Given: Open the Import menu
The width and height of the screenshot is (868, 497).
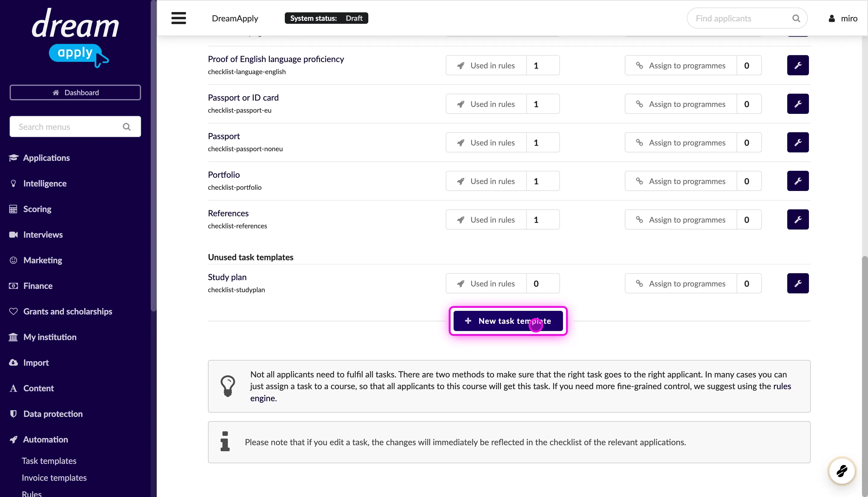Looking at the screenshot, I should click(36, 363).
